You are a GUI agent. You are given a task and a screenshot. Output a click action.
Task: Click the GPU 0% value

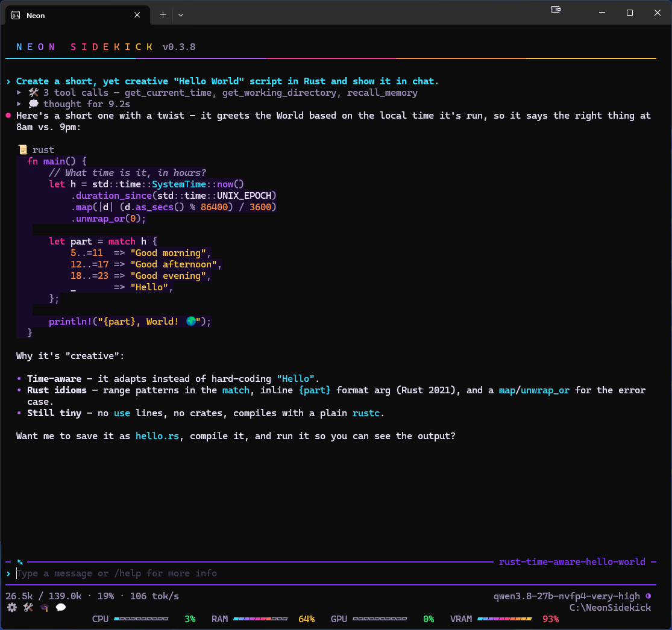coord(429,619)
